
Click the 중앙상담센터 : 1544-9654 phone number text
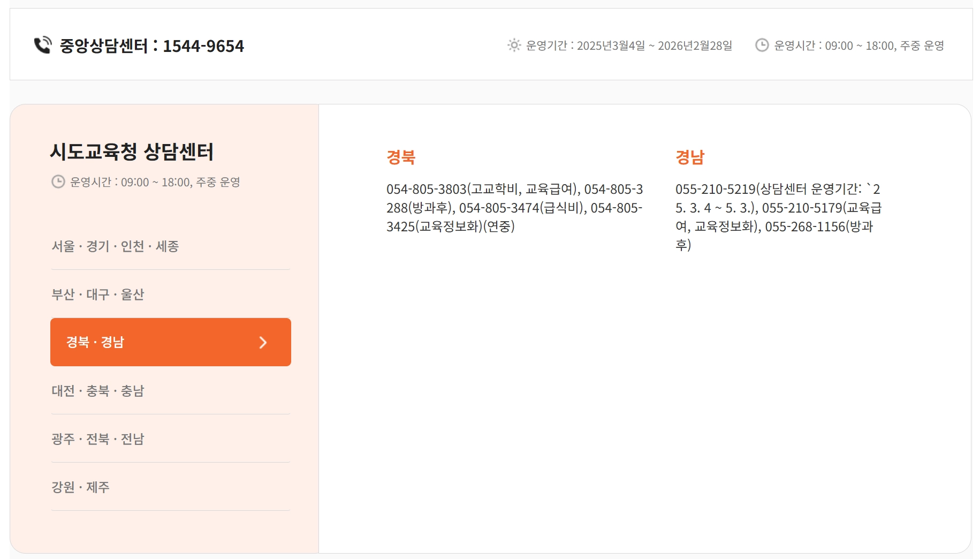[x=151, y=46]
